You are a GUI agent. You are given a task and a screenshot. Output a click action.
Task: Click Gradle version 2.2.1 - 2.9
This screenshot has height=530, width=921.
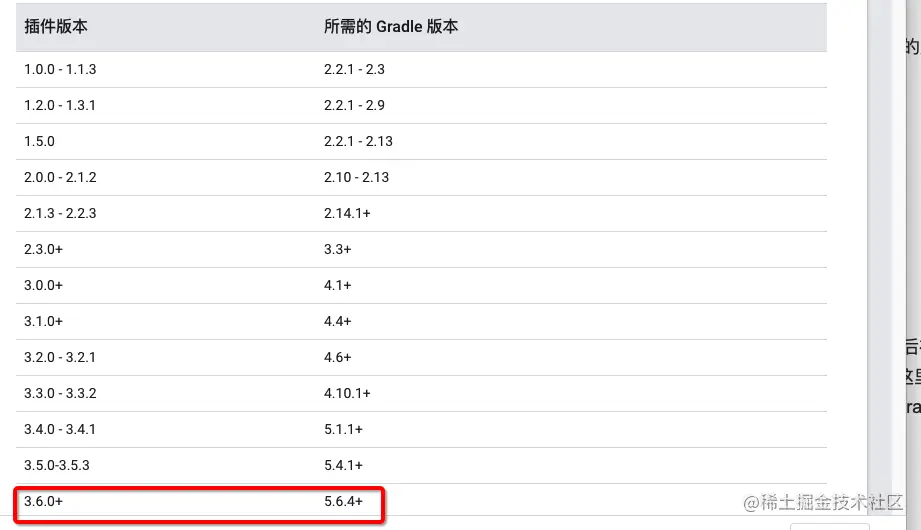354,105
